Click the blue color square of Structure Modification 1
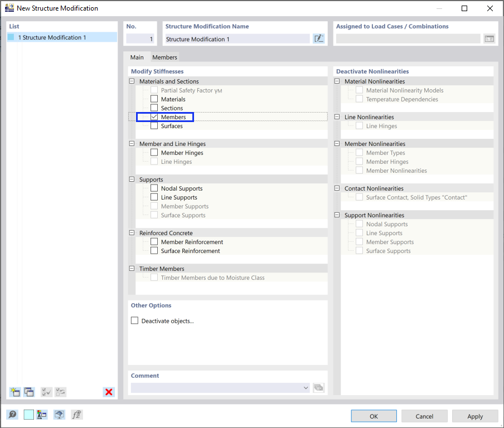Viewport: 504px width, 428px height. pyautogui.click(x=11, y=37)
